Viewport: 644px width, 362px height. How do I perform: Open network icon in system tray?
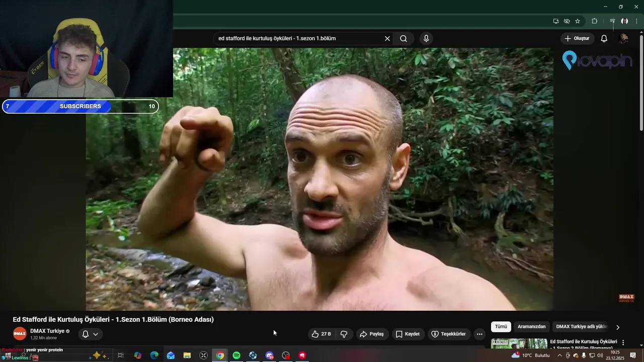pyautogui.click(x=592, y=355)
